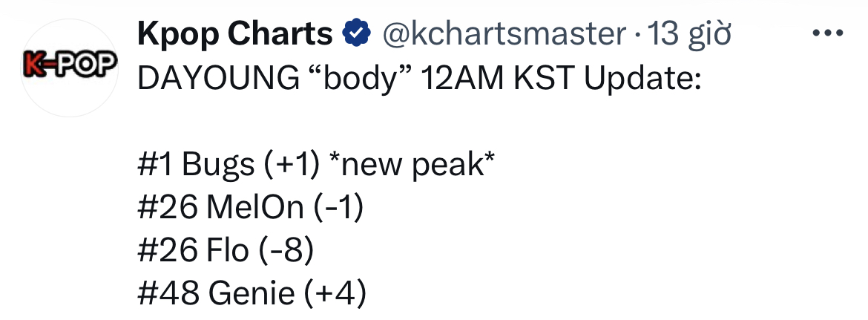This screenshot has width=868, height=320.
Task: Open the Kpop Charts display name
Action: (x=235, y=33)
